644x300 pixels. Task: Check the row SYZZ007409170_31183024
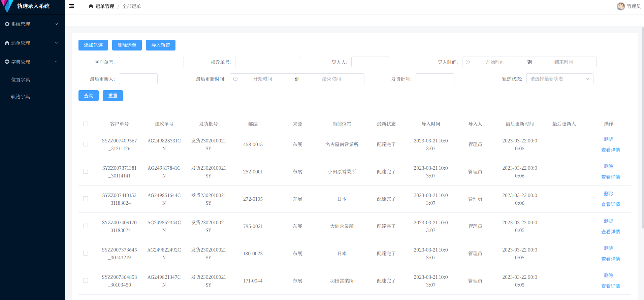pos(86,226)
